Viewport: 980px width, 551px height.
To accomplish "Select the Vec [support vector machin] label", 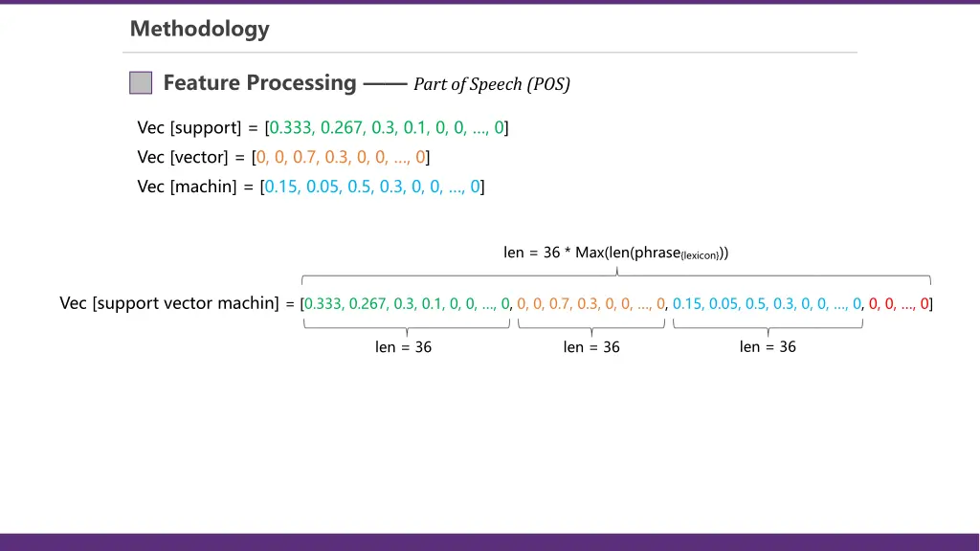I will [x=168, y=303].
